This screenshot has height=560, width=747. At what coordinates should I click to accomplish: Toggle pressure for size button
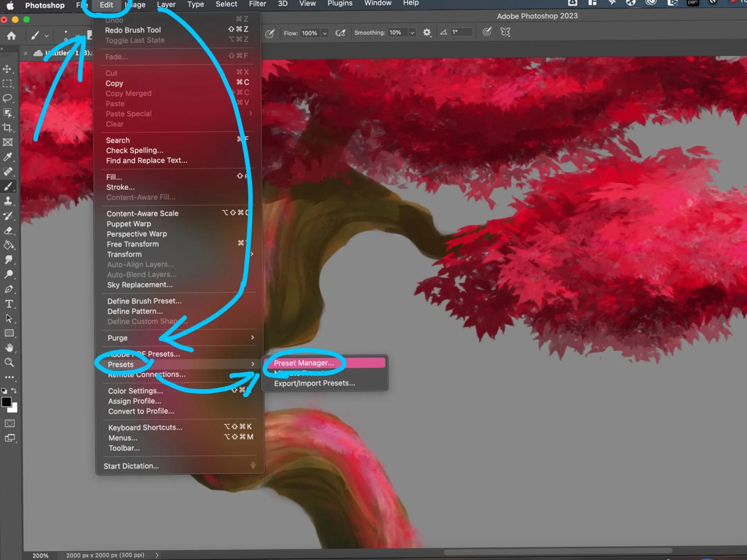click(487, 32)
